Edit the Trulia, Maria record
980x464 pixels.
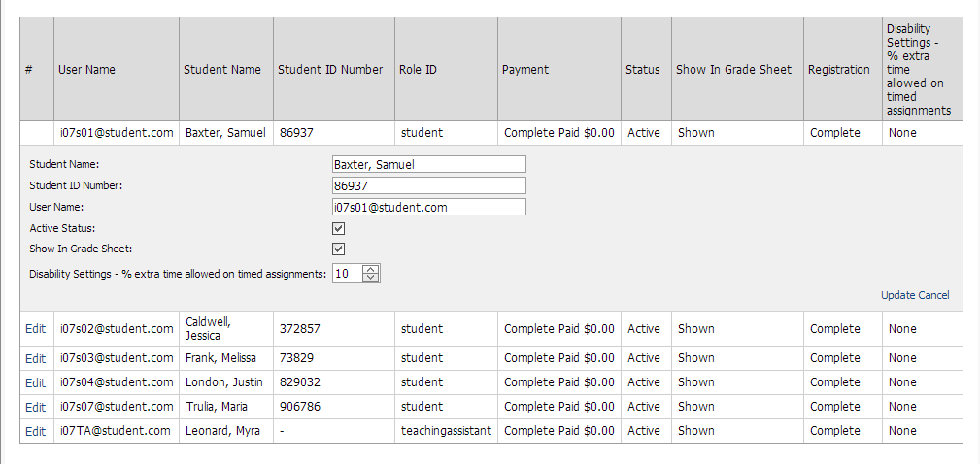pyautogui.click(x=35, y=407)
